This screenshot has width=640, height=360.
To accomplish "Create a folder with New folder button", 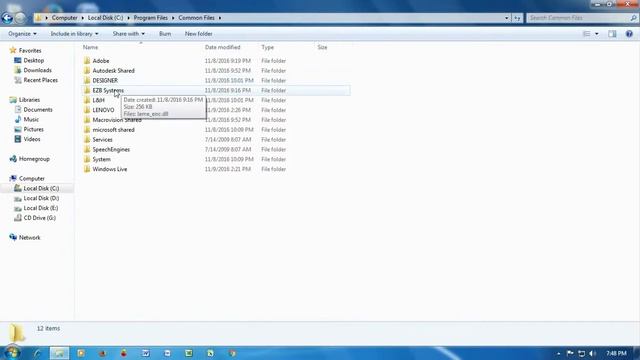I will (x=198, y=34).
